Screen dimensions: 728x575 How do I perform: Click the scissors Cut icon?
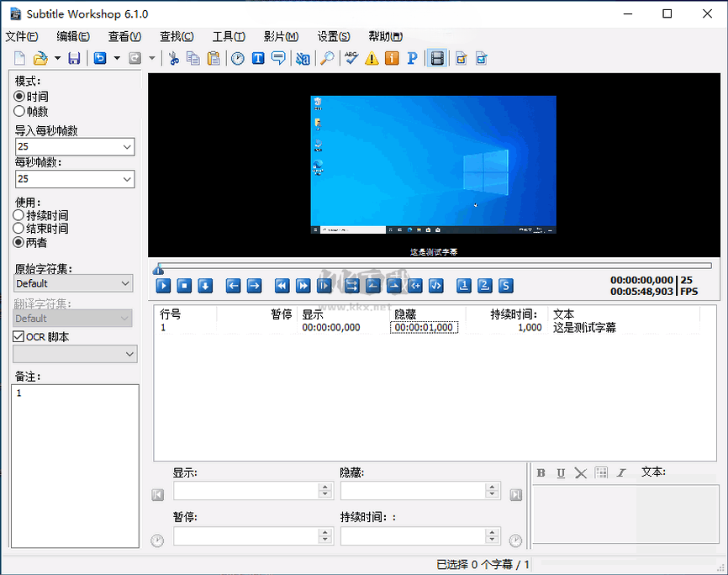tap(174, 58)
